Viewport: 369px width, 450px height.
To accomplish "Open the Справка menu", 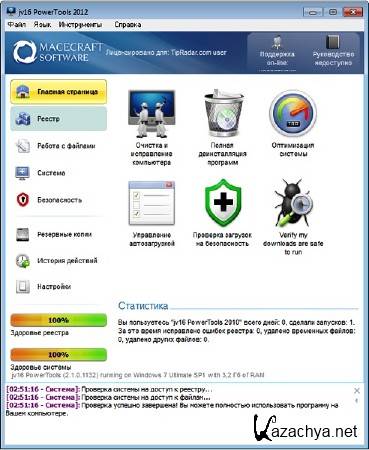I will tap(128, 24).
